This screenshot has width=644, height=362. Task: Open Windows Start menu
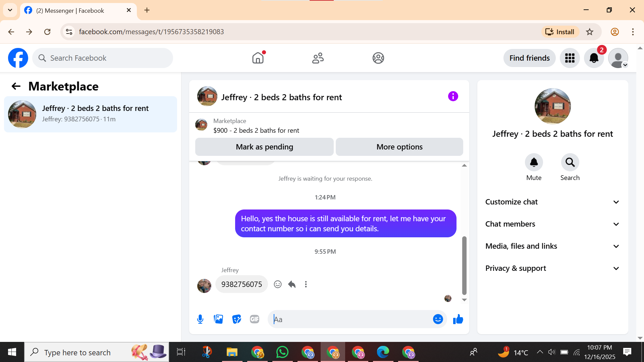point(12,352)
